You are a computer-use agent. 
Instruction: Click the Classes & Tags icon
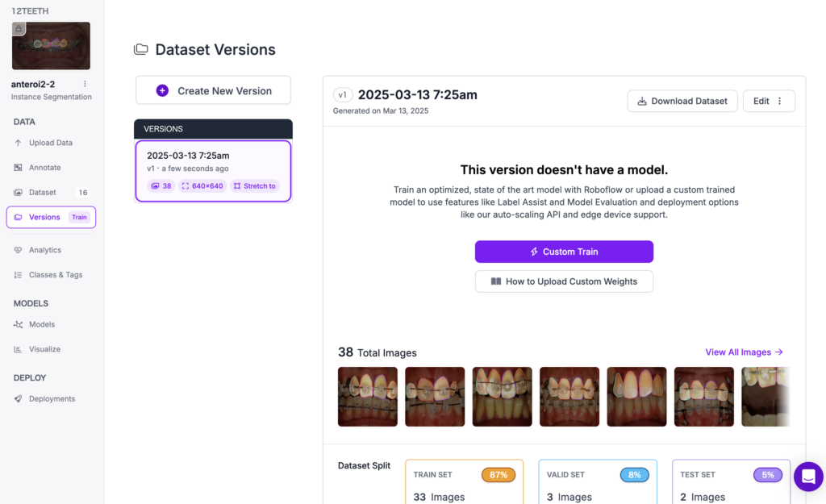click(19, 275)
